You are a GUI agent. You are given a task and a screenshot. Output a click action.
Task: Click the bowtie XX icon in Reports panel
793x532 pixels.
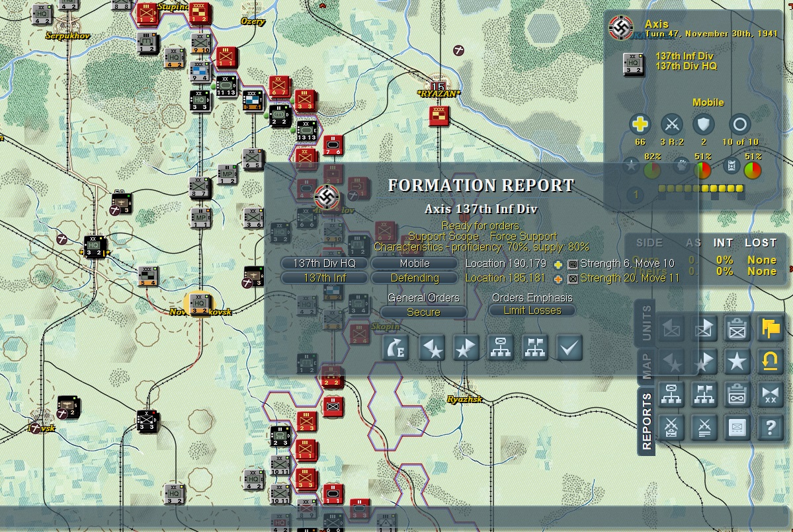coord(771,395)
